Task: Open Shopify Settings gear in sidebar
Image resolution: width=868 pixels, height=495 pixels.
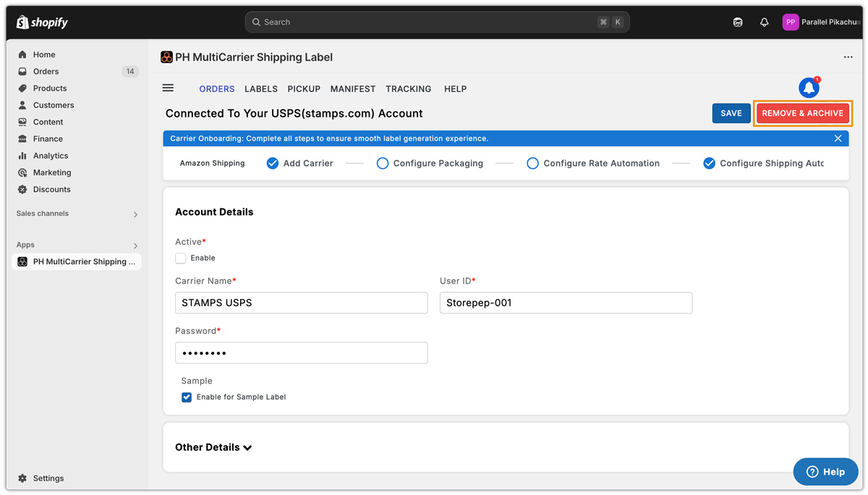Action: point(22,478)
